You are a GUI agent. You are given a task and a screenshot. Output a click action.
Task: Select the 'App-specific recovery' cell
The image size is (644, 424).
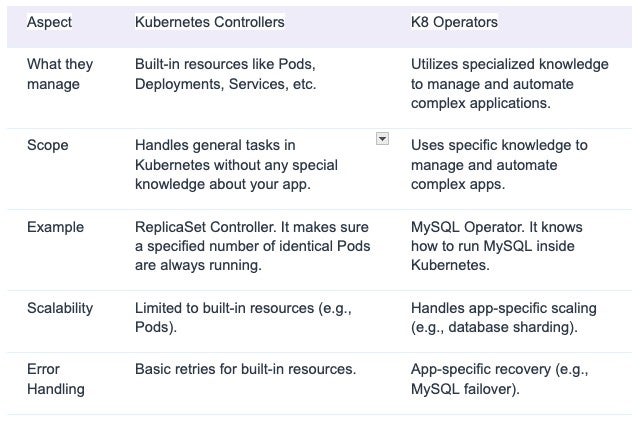[499, 379]
